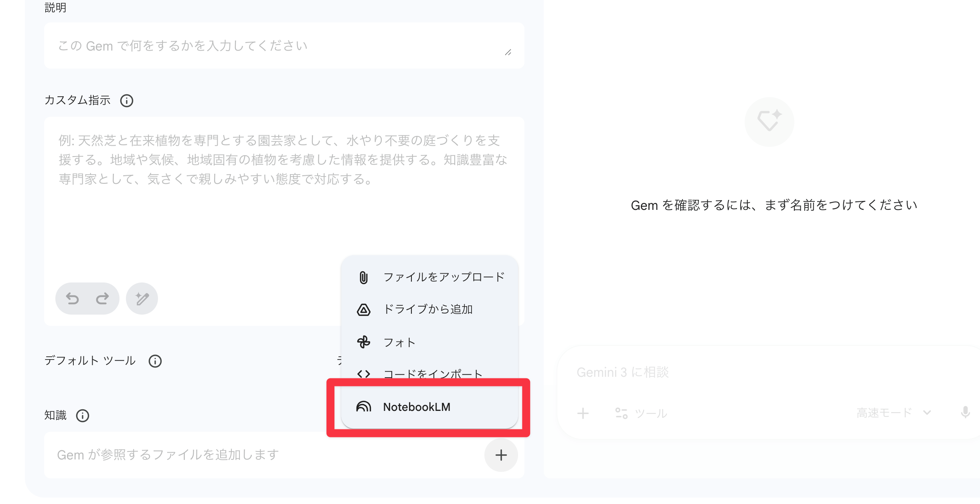
Task: Select the Google Drive icon in the menu
Action: point(363,309)
